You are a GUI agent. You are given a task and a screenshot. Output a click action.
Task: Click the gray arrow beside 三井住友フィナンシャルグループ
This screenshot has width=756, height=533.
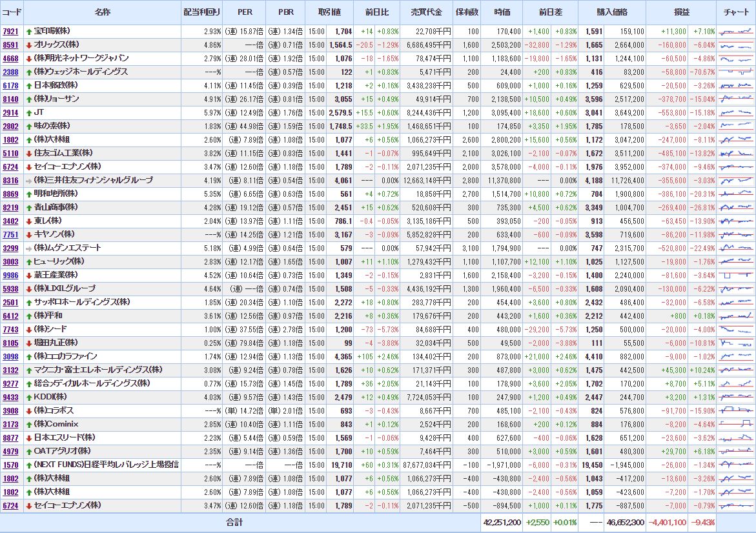[29, 180]
